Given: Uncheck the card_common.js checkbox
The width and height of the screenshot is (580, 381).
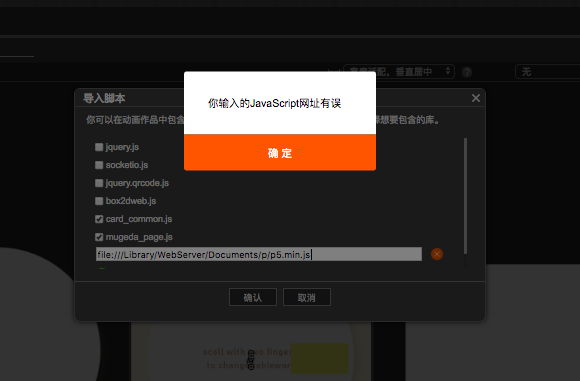Looking at the screenshot, I should [99, 219].
